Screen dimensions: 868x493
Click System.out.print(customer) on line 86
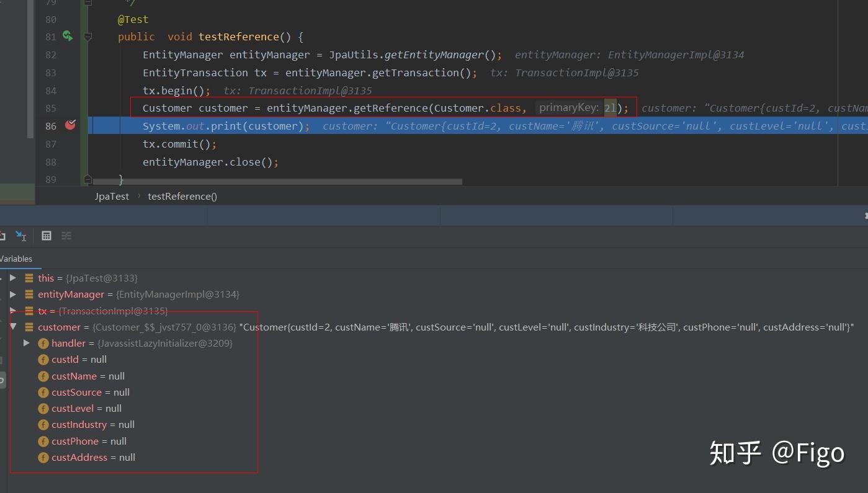pos(223,126)
